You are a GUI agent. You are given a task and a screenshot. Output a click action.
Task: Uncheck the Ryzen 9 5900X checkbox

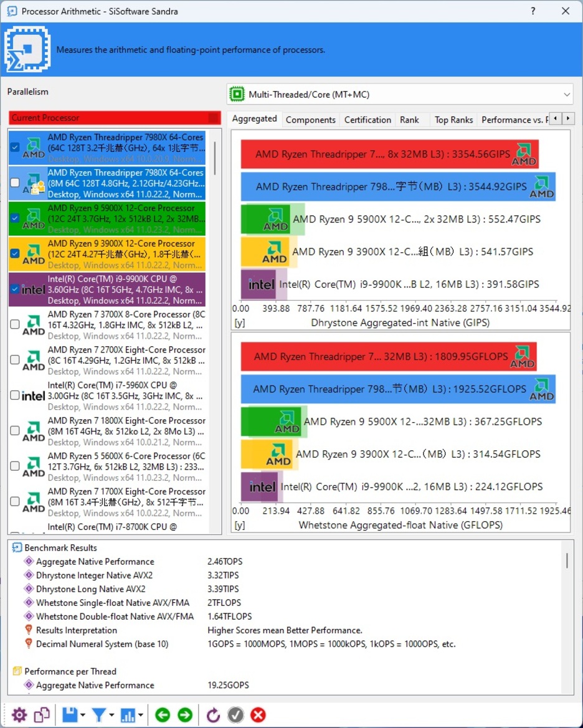click(15, 218)
